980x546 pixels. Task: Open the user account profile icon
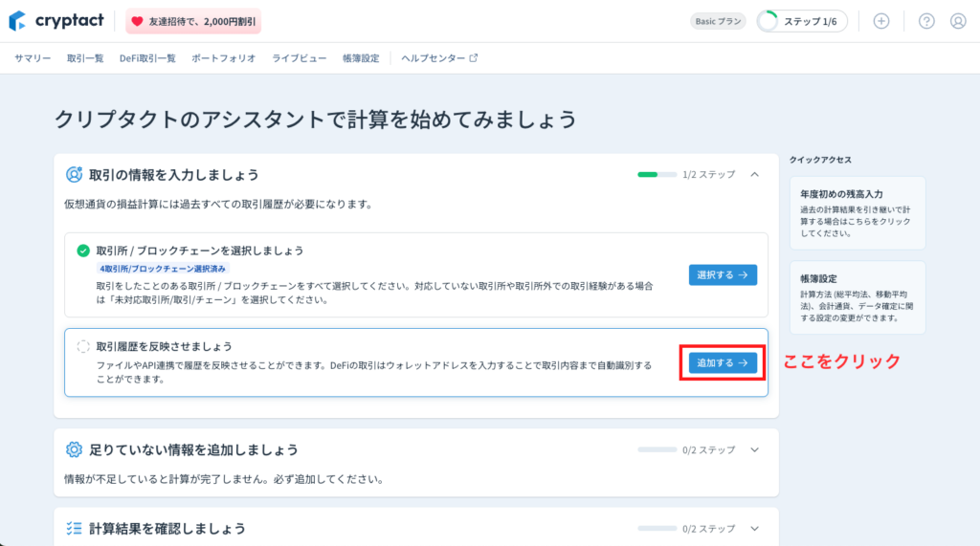coord(958,21)
